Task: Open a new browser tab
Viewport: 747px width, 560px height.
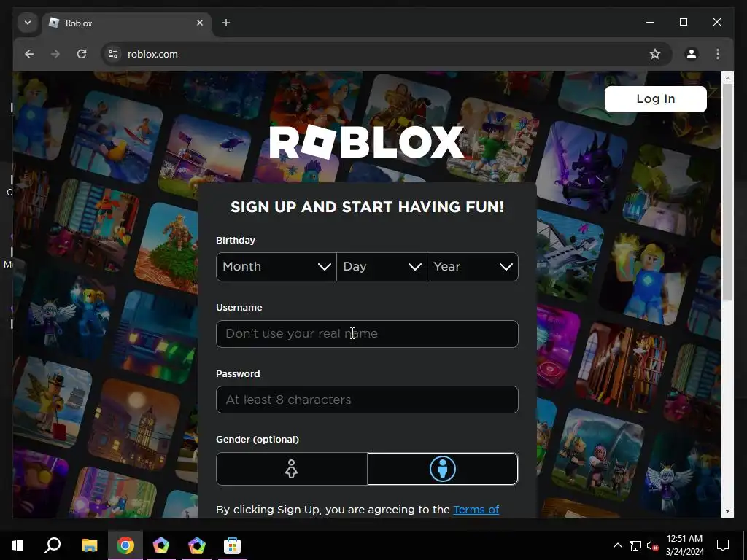Action: tap(226, 23)
